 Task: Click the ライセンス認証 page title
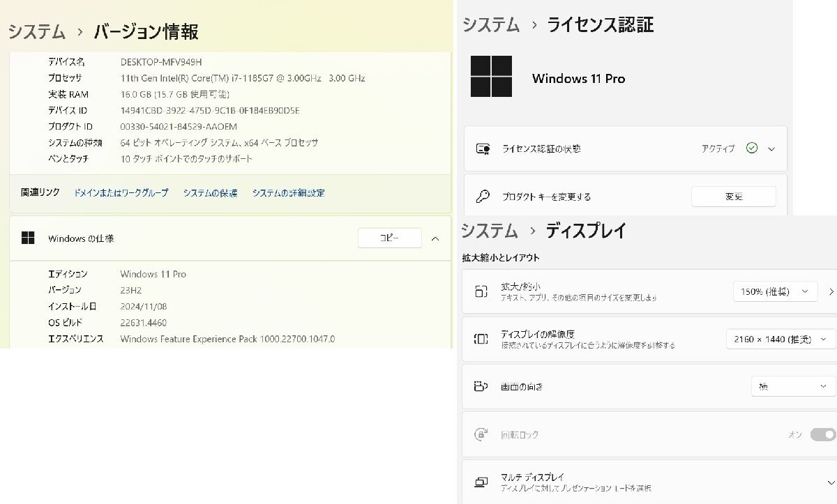click(x=601, y=25)
